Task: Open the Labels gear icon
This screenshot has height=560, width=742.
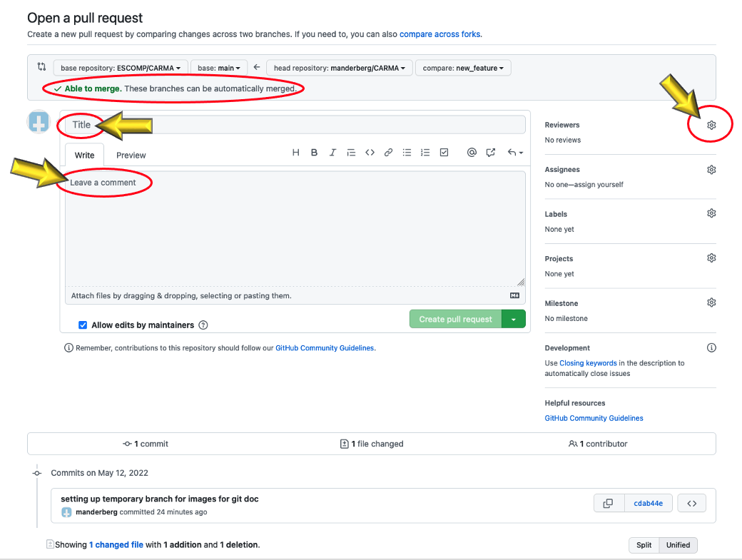Action: 711,213
